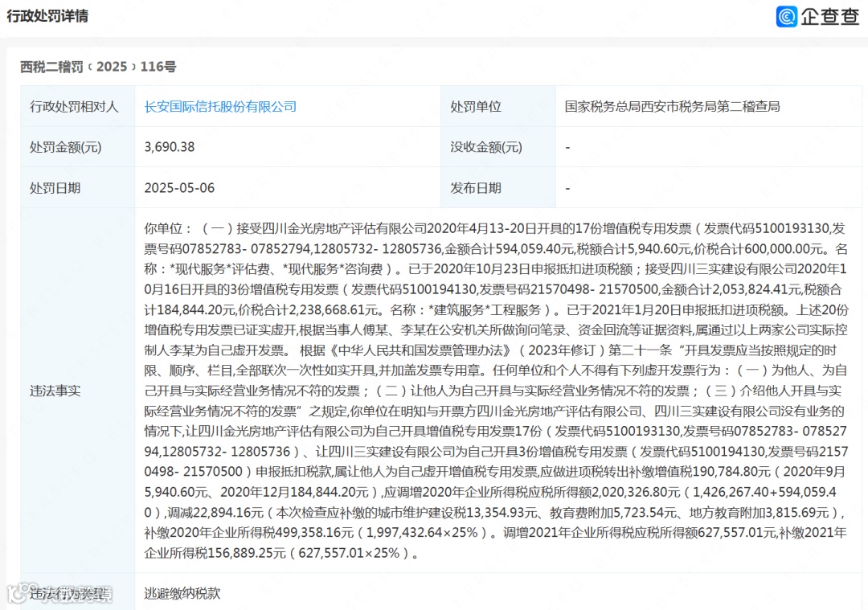This screenshot has width=868, height=610.
Task: Select the 逃避缴纳税款 value
Action: click(182, 593)
